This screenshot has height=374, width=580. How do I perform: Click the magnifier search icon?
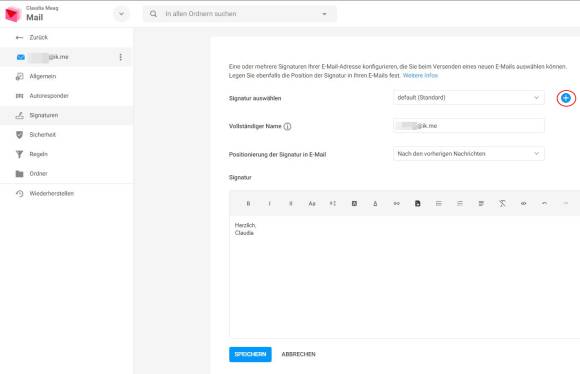pos(153,14)
